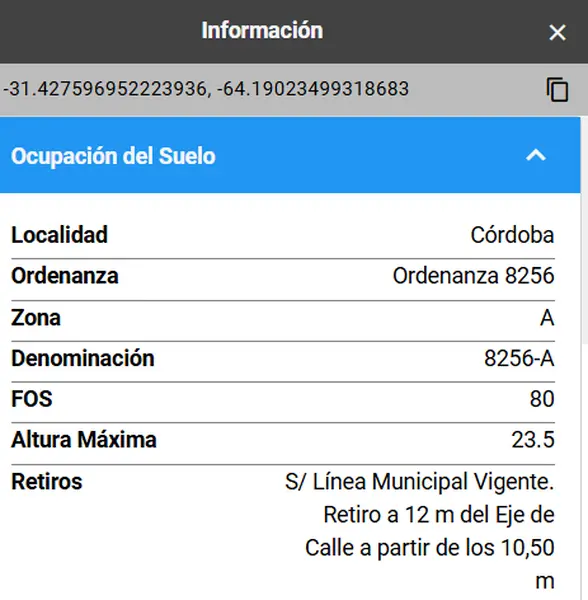Select the Altura Máxima value 23.5
This screenshot has height=600, width=588.
533,440
